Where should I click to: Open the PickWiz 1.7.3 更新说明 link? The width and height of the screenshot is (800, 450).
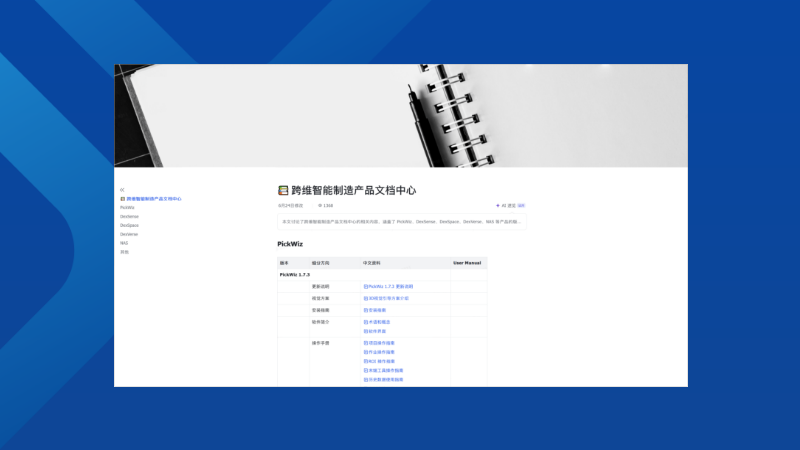pyautogui.click(x=388, y=287)
